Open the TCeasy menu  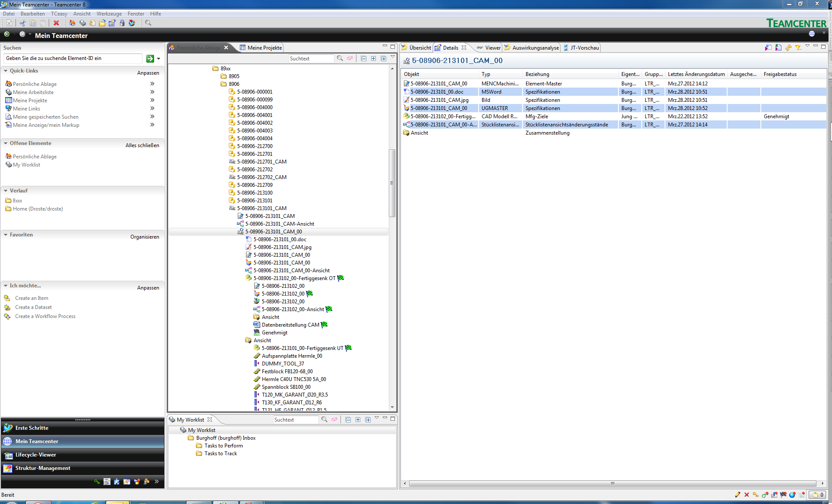59,14
